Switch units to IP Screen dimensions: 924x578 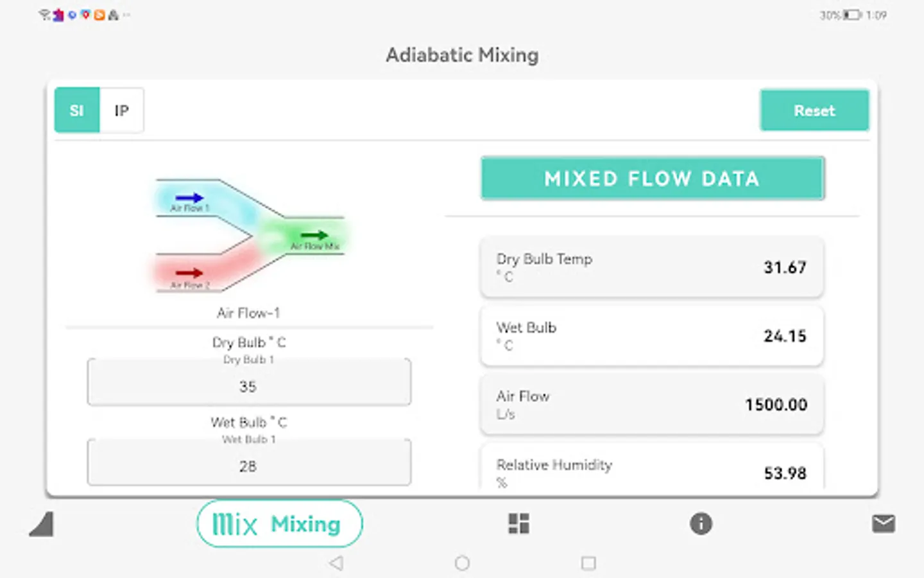click(121, 110)
